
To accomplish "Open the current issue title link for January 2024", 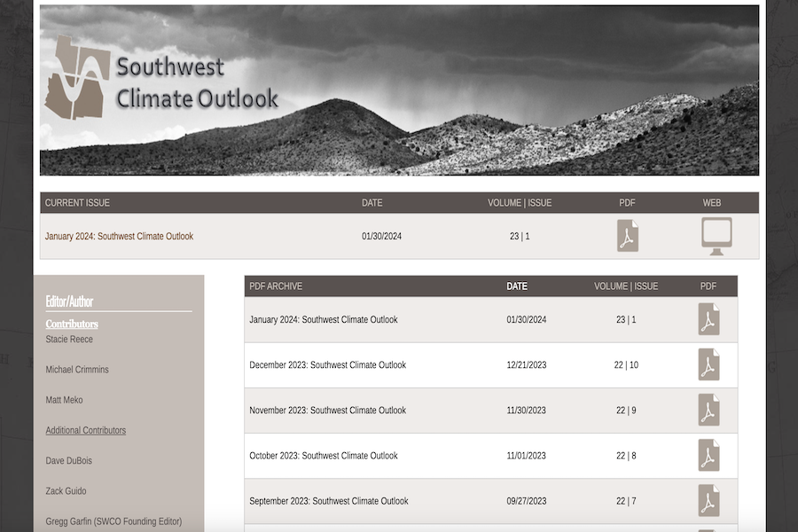I will (119, 236).
